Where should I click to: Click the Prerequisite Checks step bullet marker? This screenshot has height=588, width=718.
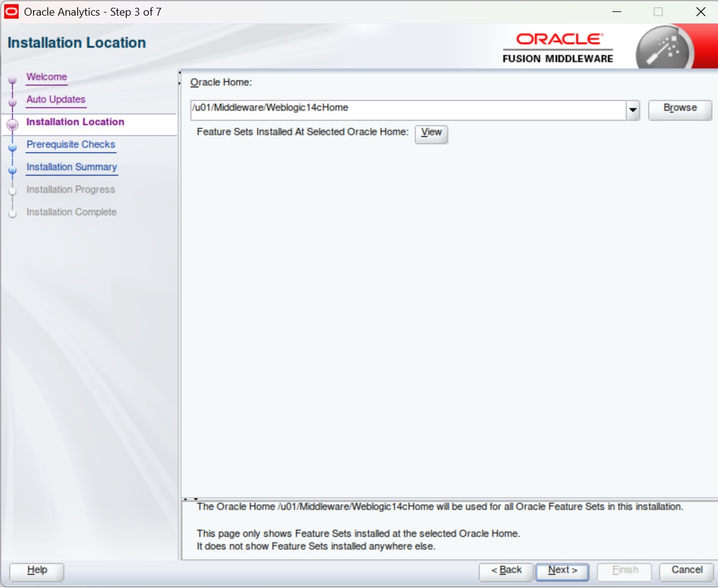pyautogui.click(x=13, y=147)
